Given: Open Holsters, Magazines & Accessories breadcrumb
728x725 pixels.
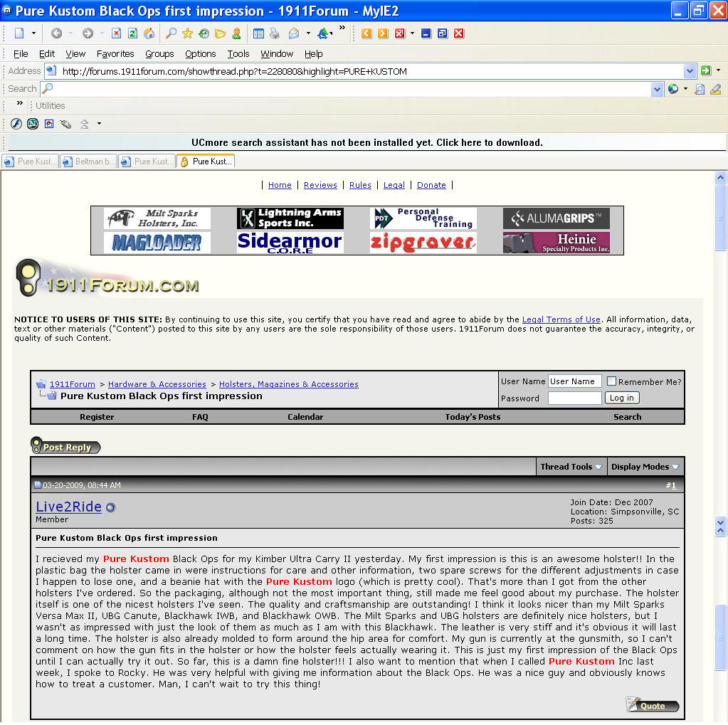Looking at the screenshot, I should [x=289, y=384].
